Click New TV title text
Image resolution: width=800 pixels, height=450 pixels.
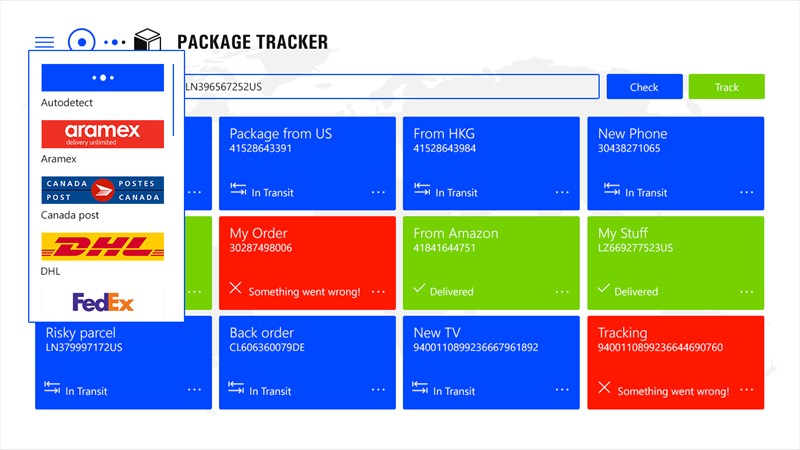click(437, 333)
